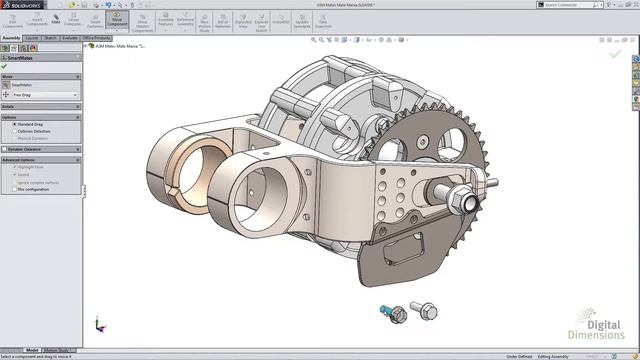This screenshot has width=640, height=360.
Task: Open the Linear Component Pattern tool
Action: pyautogui.click(x=73, y=20)
